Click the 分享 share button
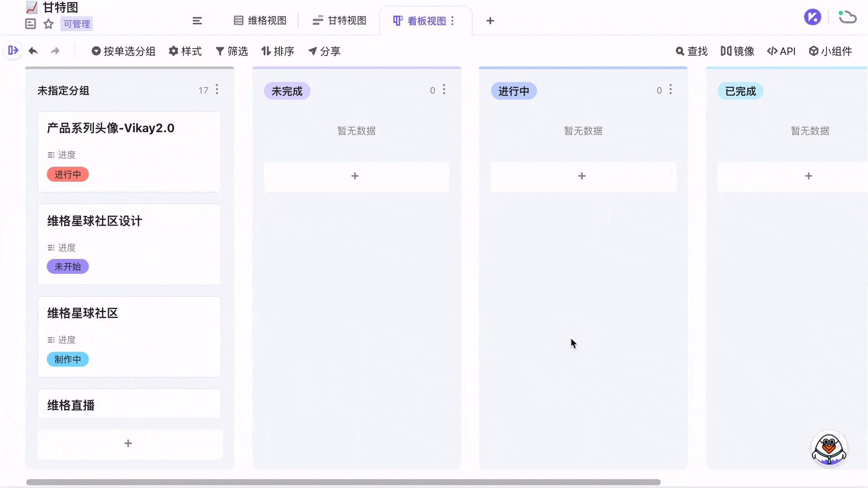Screen dimensions: 868x488 [324, 51]
